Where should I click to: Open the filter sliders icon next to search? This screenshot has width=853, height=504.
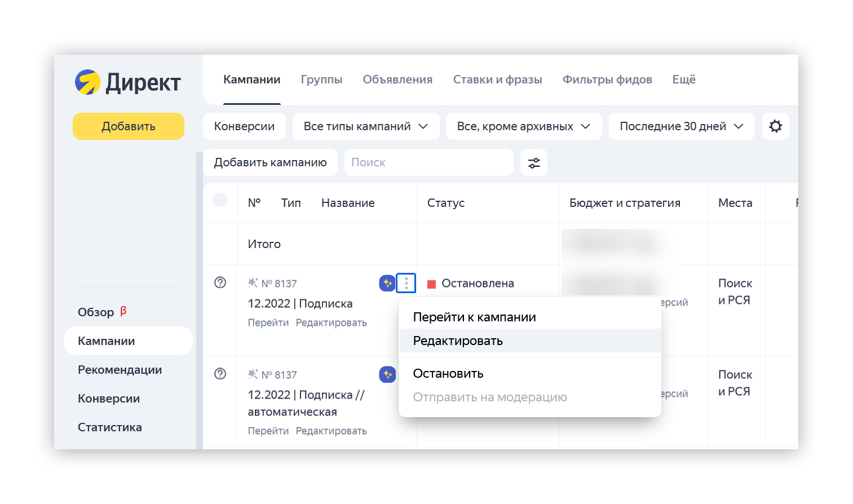[x=534, y=162]
